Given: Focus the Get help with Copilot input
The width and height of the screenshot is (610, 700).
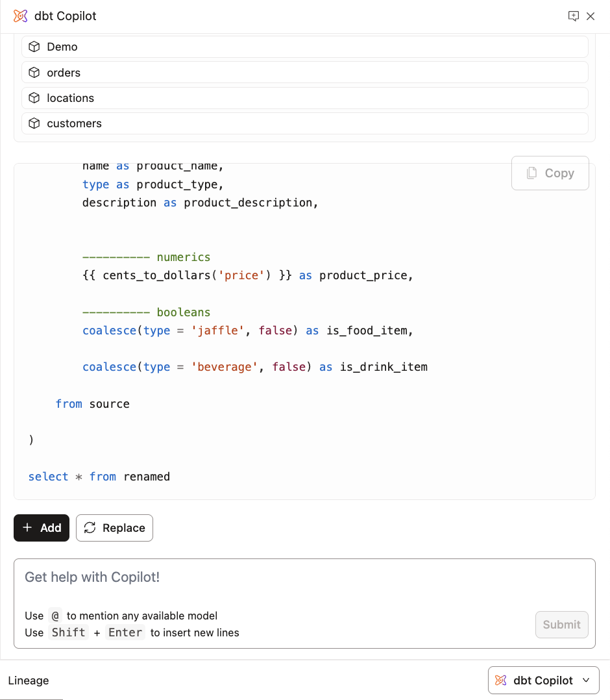Looking at the screenshot, I should point(273,577).
